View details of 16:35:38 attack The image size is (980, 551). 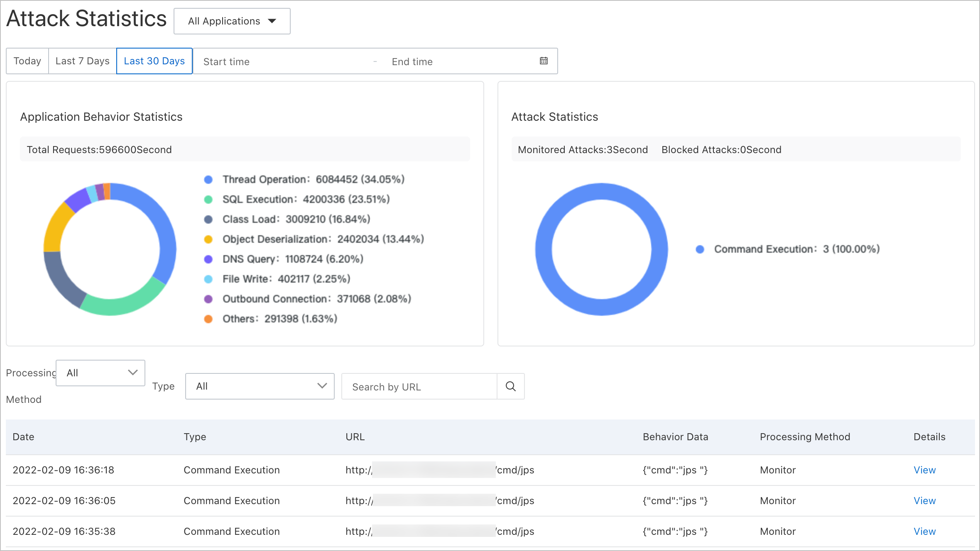925,531
